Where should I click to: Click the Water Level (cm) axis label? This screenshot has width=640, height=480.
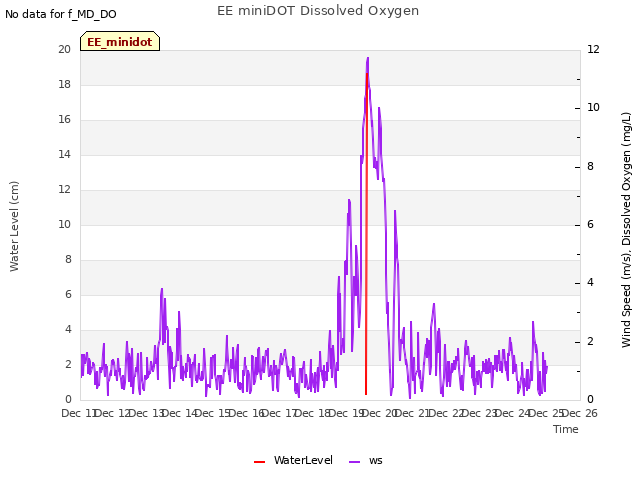(14, 226)
